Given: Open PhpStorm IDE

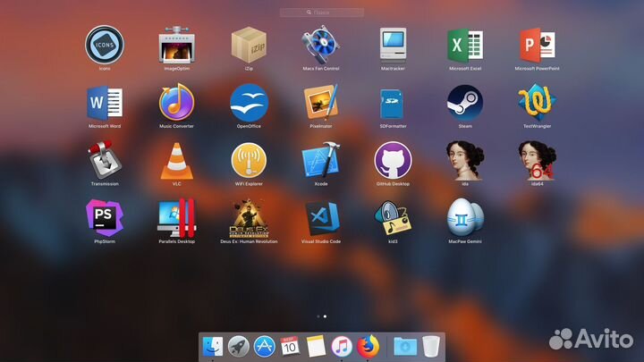Looking at the screenshot, I should click(x=104, y=218).
